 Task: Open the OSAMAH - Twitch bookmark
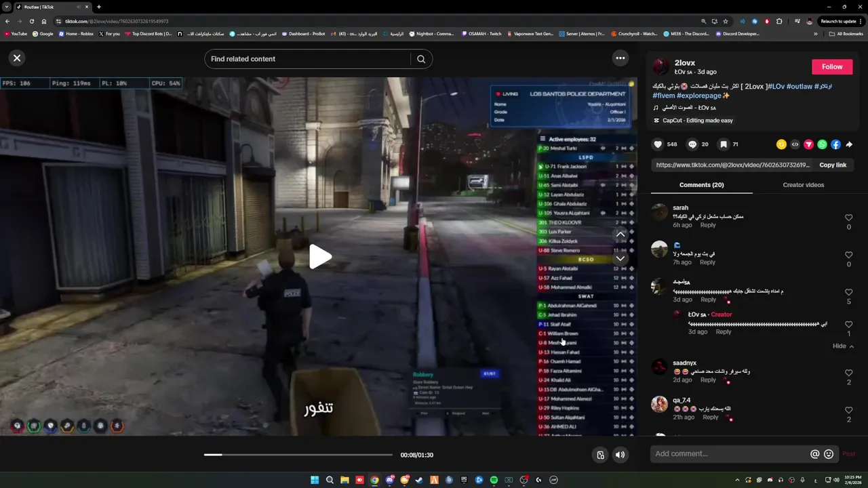(481, 33)
